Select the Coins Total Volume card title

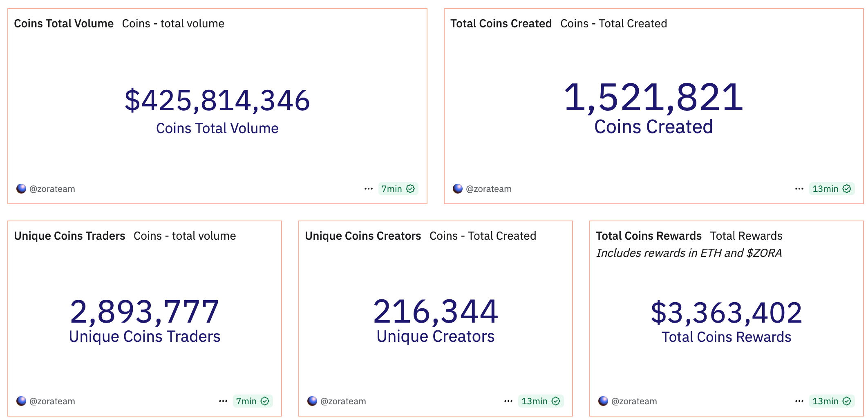pos(64,23)
